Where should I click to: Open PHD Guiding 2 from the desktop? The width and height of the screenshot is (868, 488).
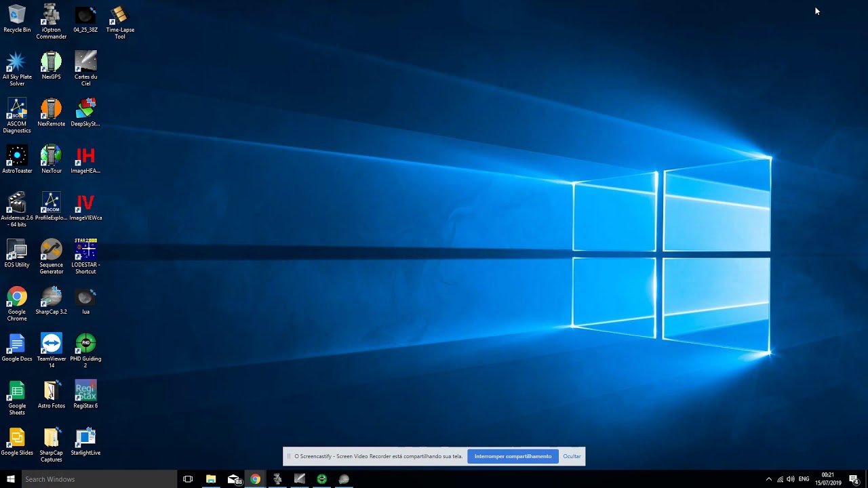point(85,350)
